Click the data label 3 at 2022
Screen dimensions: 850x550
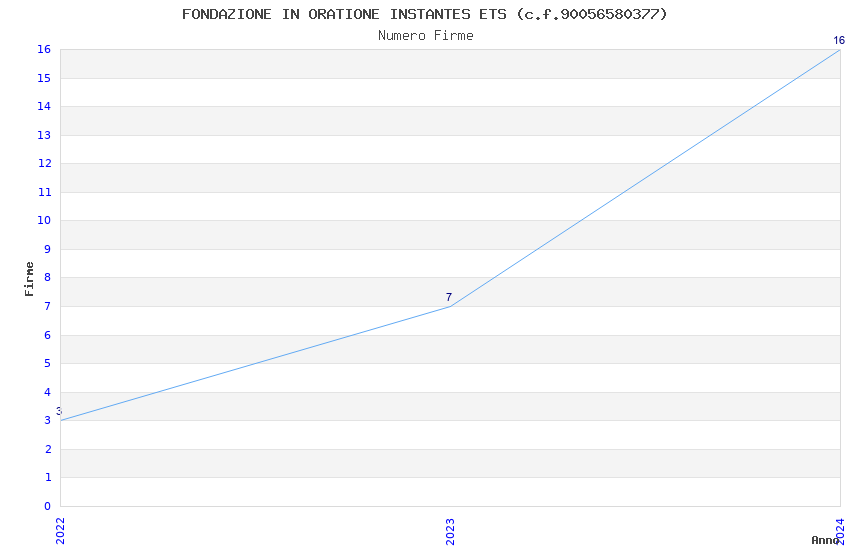(x=59, y=411)
